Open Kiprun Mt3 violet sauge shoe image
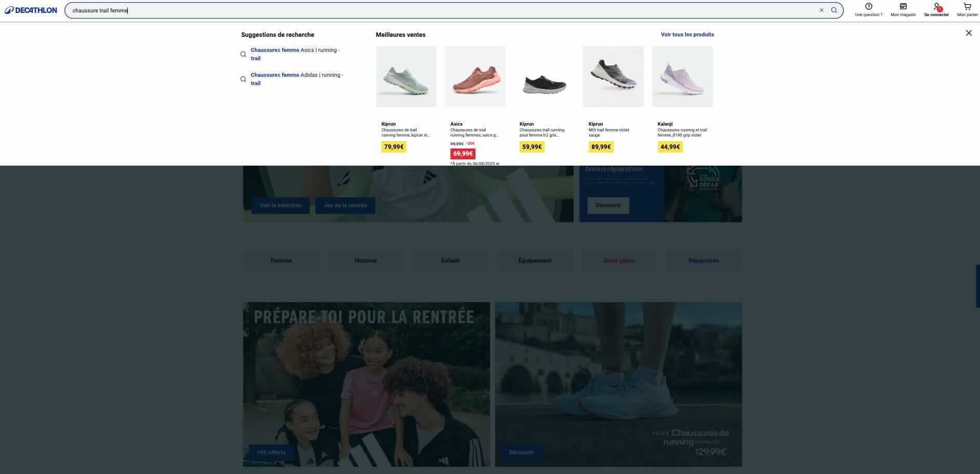980x474 pixels. 613,77
